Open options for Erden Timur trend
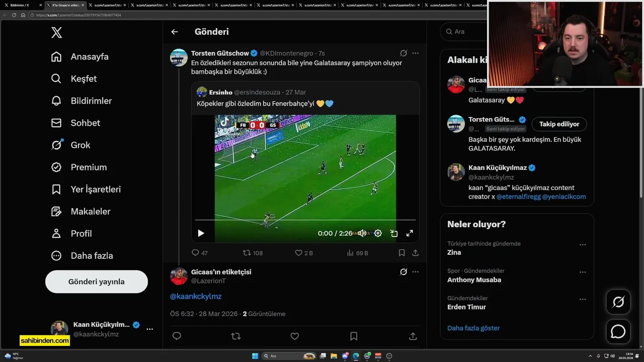This screenshot has height=362, width=644. pos(583,299)
